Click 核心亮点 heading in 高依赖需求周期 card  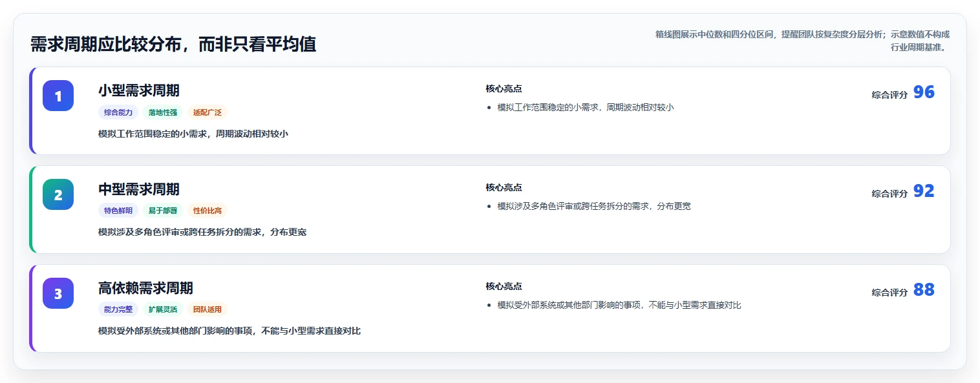coord(504,286)
